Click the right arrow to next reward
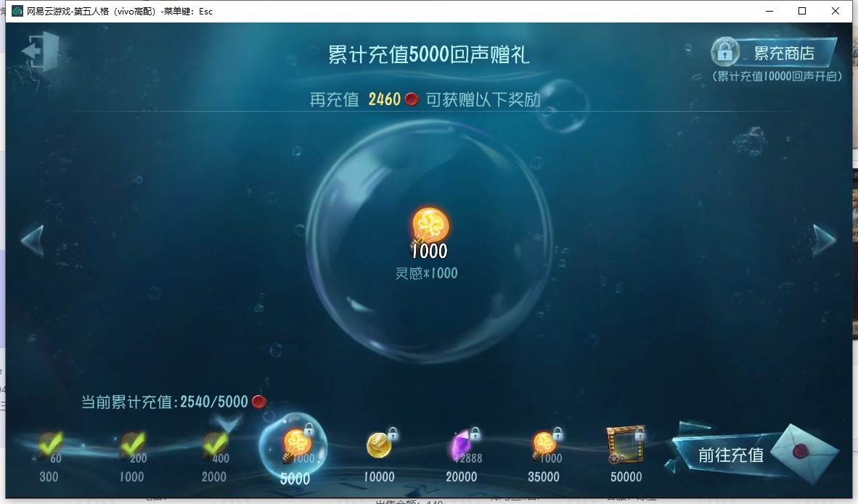 tap(824, 240)
